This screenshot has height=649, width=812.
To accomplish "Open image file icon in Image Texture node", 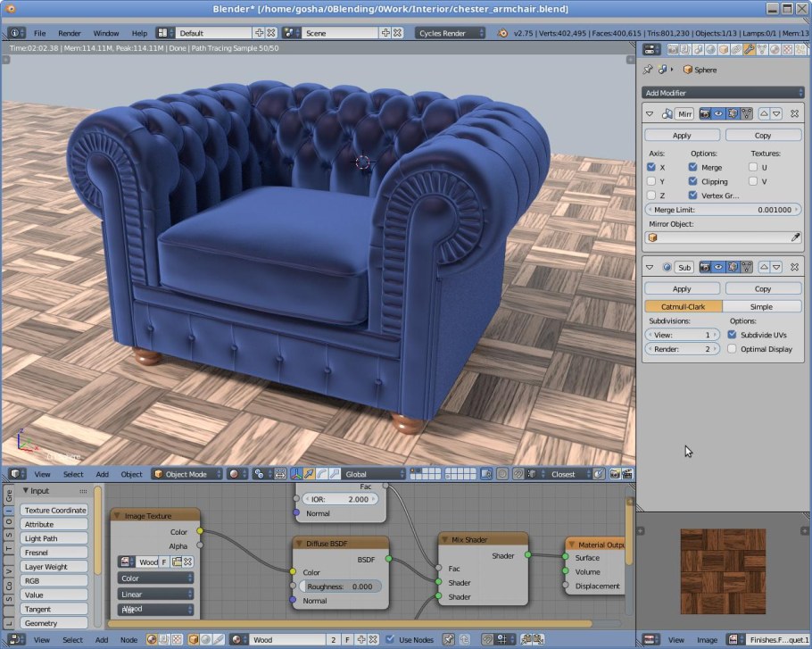I will point(177,562).
